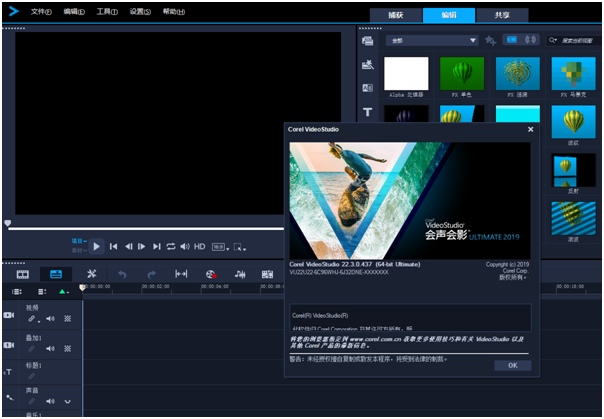Image resolution: width=604 pixels, height=419 pixels.
Task: Open the 工具 menu
Action: click(107, 12)
